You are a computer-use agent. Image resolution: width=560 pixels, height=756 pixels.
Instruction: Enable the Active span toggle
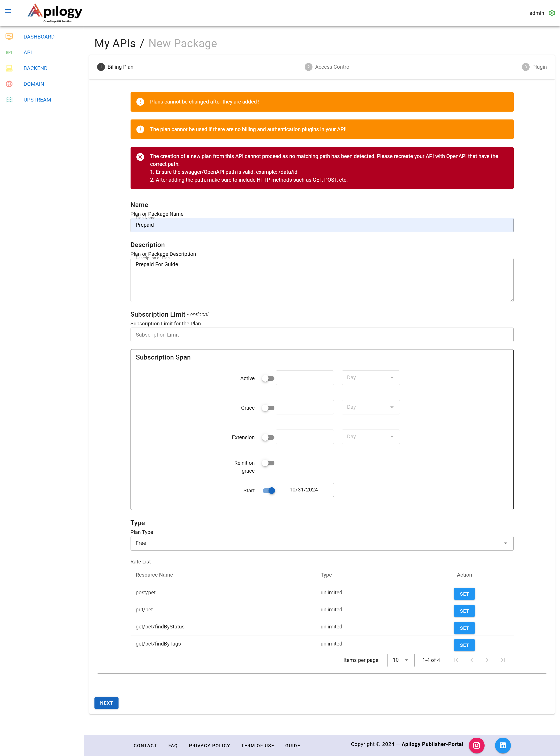(x=268, y=379)
